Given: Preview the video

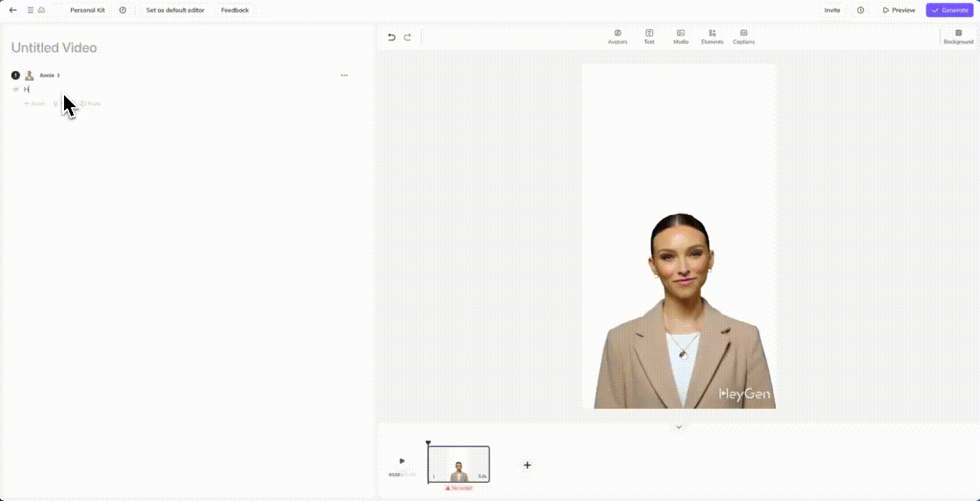Looking at the screenshot, I should click(899, 10).
